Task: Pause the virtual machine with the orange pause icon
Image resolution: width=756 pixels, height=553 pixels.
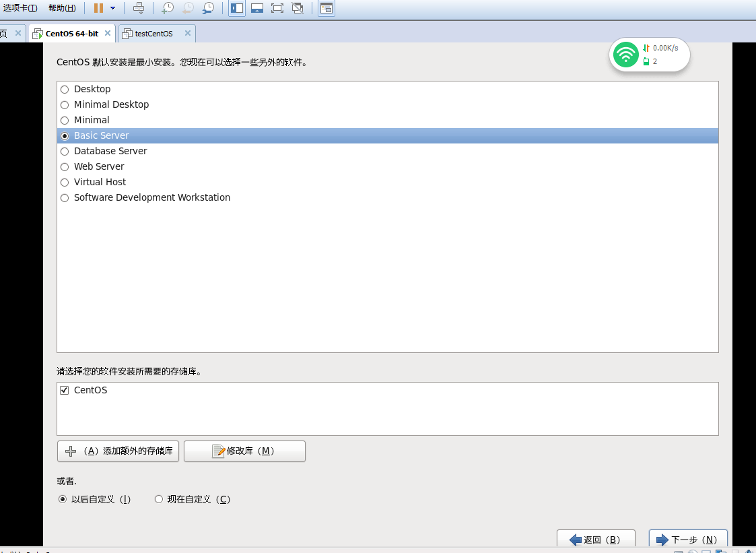Action: point(98,7)
